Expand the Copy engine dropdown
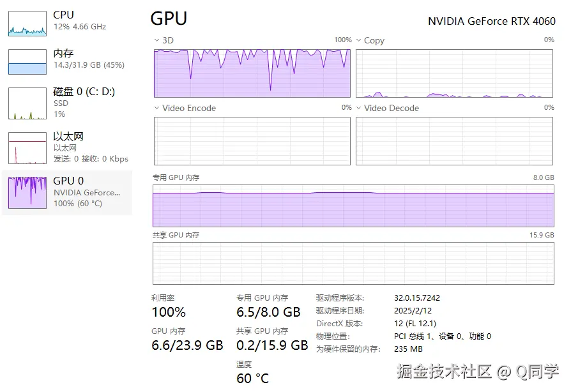 (359, 40)
